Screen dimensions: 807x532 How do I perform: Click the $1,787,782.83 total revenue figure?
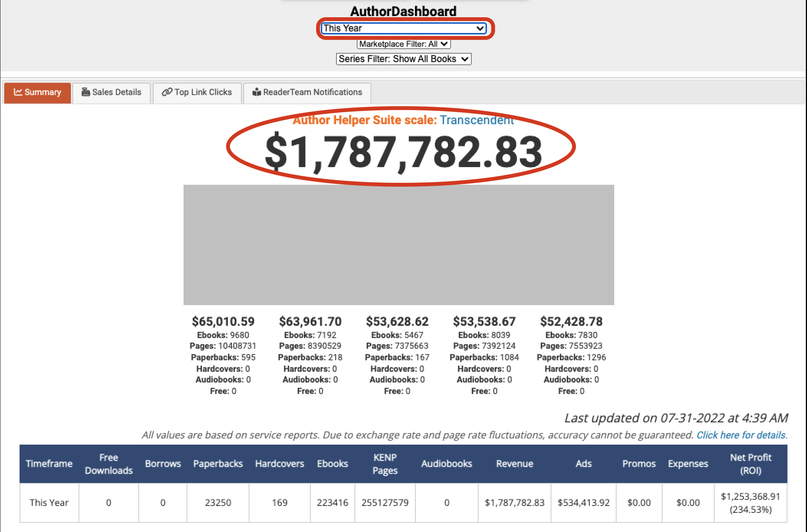point(403,152)
